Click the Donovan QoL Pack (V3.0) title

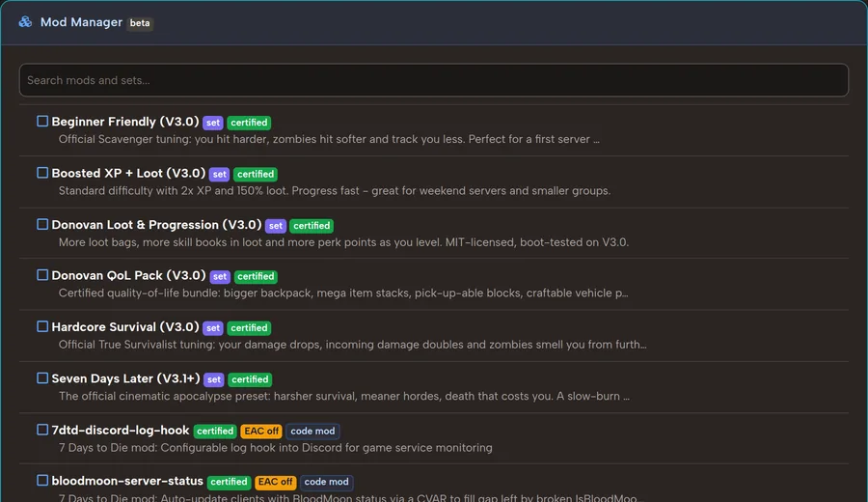click(128, 276)
